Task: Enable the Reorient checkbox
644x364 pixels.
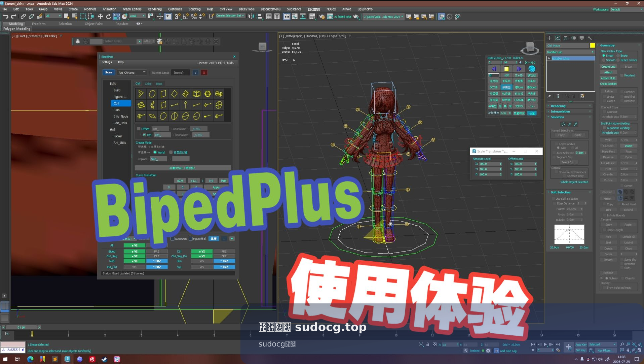Action: click(622, 75)
